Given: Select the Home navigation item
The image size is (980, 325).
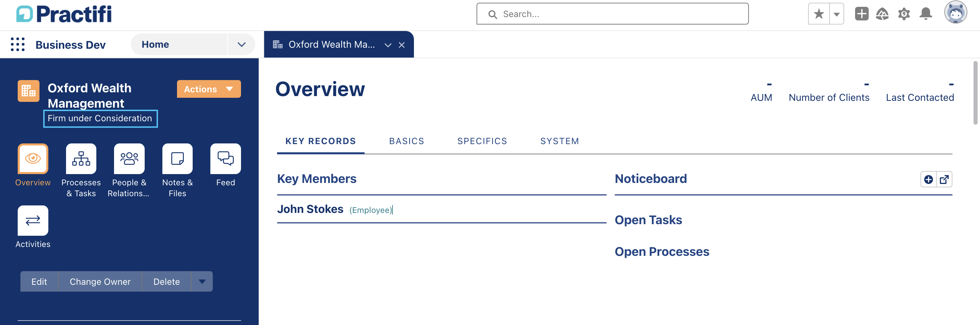Looking at the screenshot, I should click(179, 45).
